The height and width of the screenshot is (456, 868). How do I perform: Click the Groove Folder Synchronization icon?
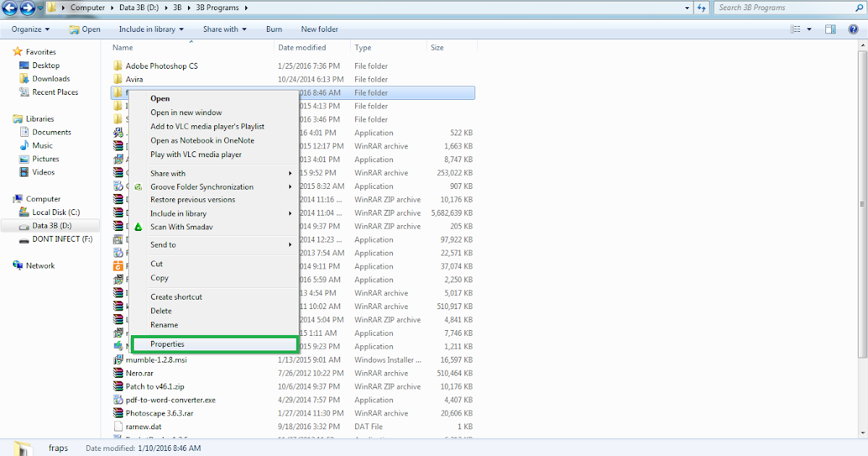tap(138, 187)
